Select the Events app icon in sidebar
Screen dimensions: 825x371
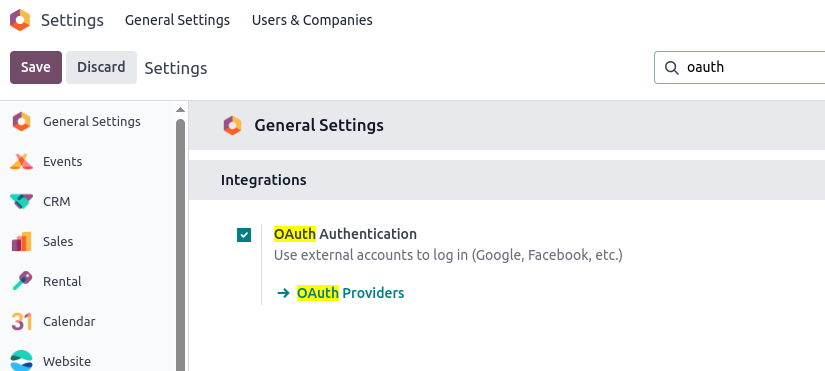22,162
